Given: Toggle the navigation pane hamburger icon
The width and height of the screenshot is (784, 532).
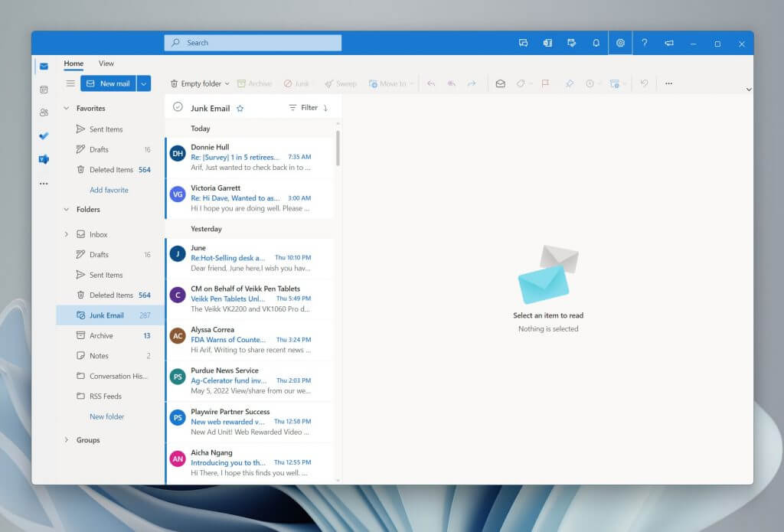Looking at the screenshot, I should (x=70, y=83).
